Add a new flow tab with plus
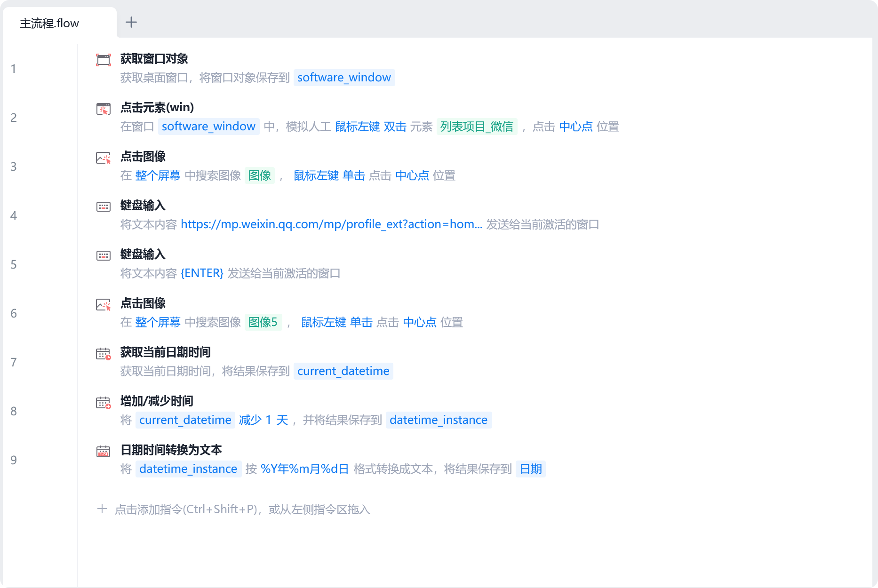 (x=131, y=22)
